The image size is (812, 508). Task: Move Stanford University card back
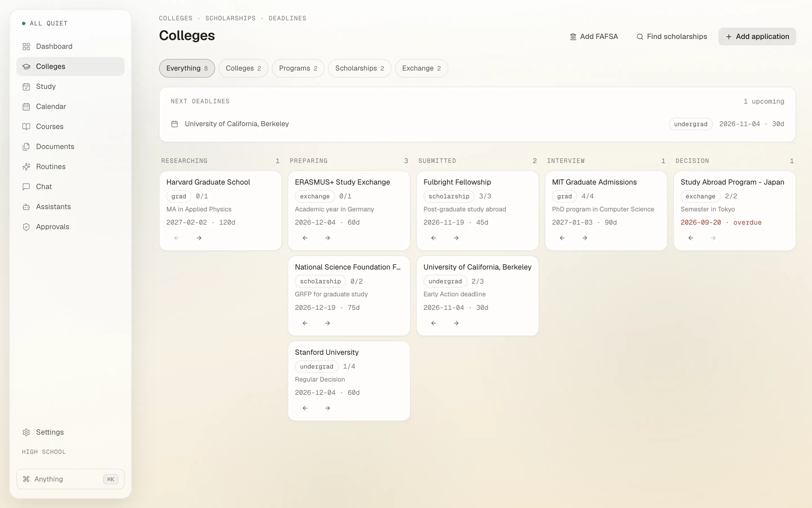tap(305, 408)
